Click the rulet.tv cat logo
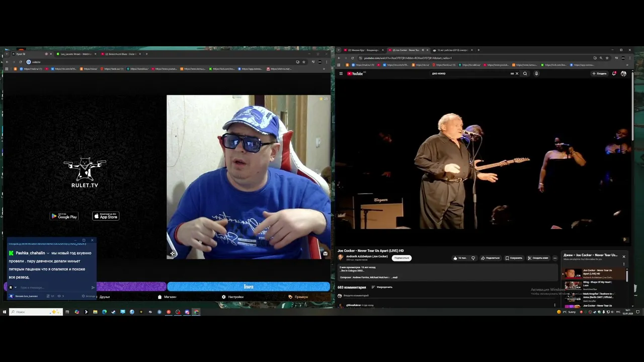Viewport: 644px width, 362px height. (85, 173)
